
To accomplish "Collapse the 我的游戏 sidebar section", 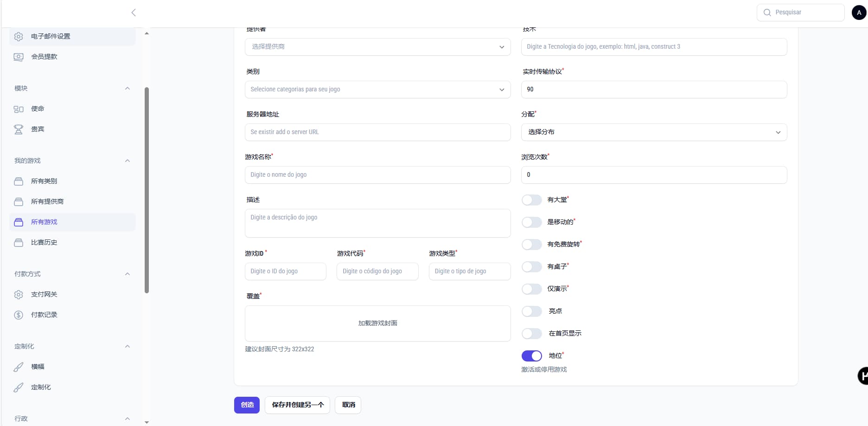I will (x=128, y=161).
